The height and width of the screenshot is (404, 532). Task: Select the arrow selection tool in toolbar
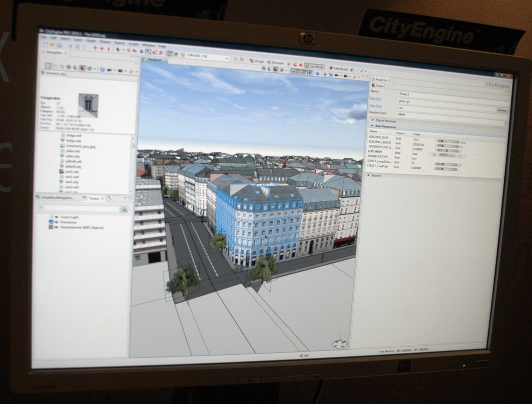pos(118,50)
